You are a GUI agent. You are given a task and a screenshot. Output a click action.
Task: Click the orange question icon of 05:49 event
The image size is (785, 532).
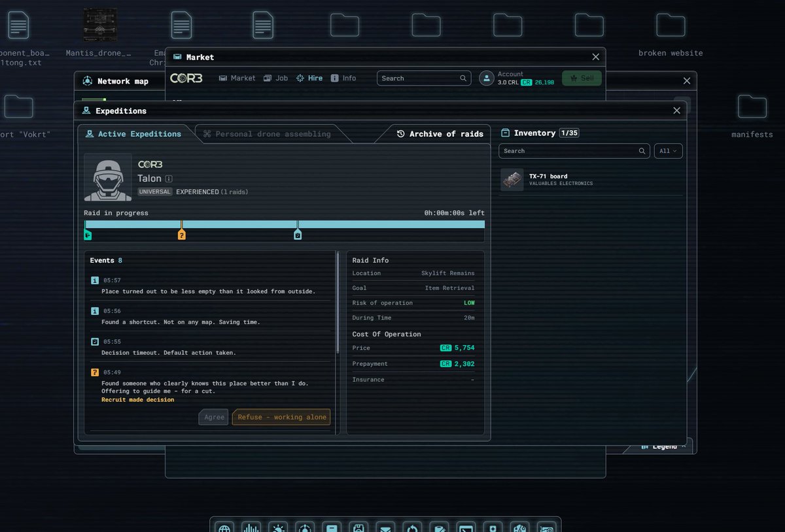[95, 373]
